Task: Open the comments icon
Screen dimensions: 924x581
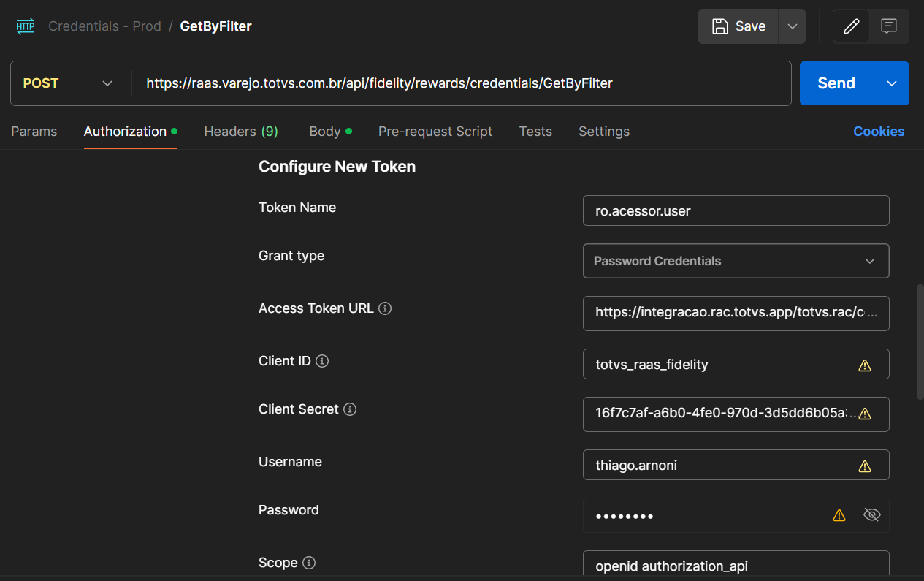Action: [x=889, y=26]
